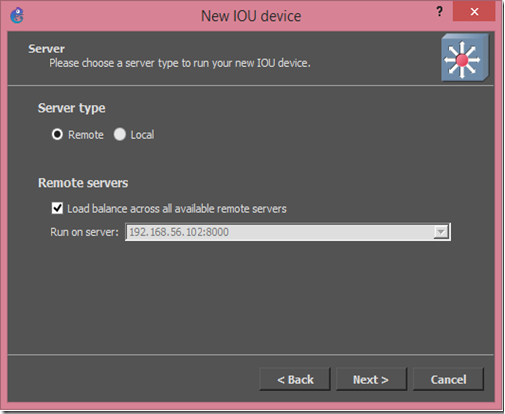Image resolution: width=505 pixels, height=414 pixels.
Task: Click the GNS3 chameleon icon in title bar
Action: coord(17,15)
